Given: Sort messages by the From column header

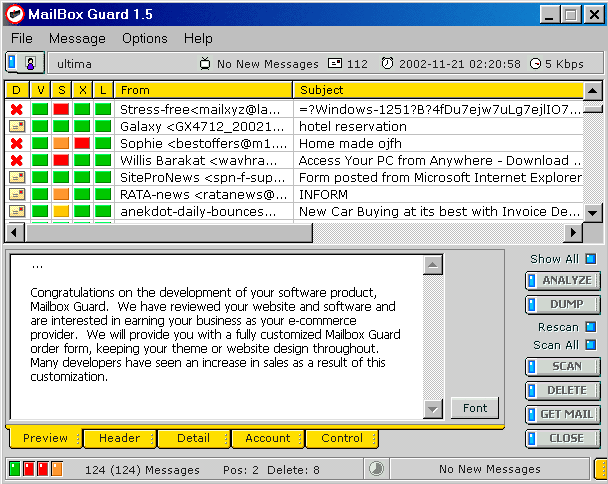Looking at the screenshot, I should click(203, 90).
